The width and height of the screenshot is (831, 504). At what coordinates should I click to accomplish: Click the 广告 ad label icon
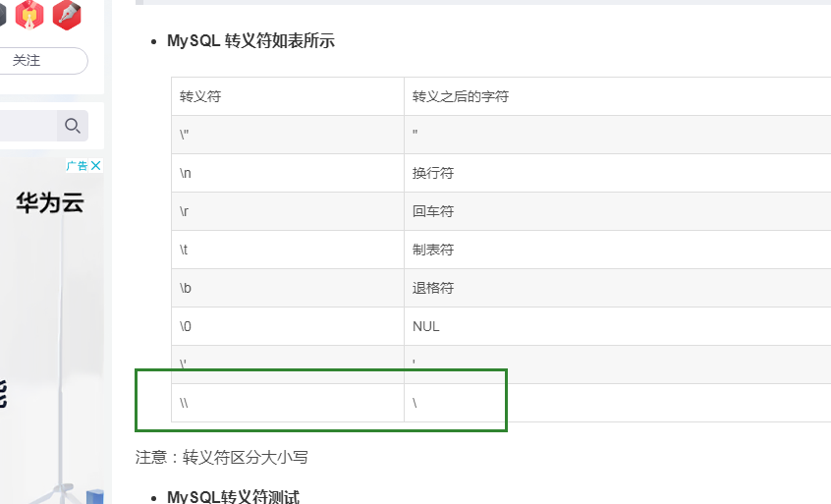77,166
